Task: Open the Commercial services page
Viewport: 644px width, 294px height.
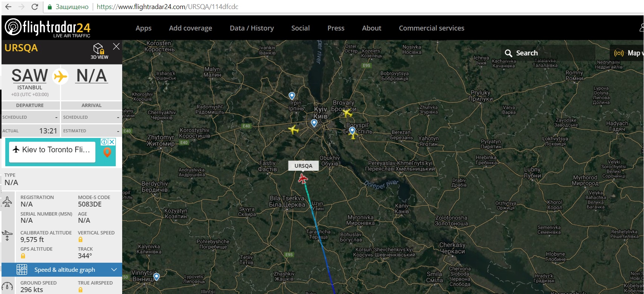Action: tap(432, 28)
